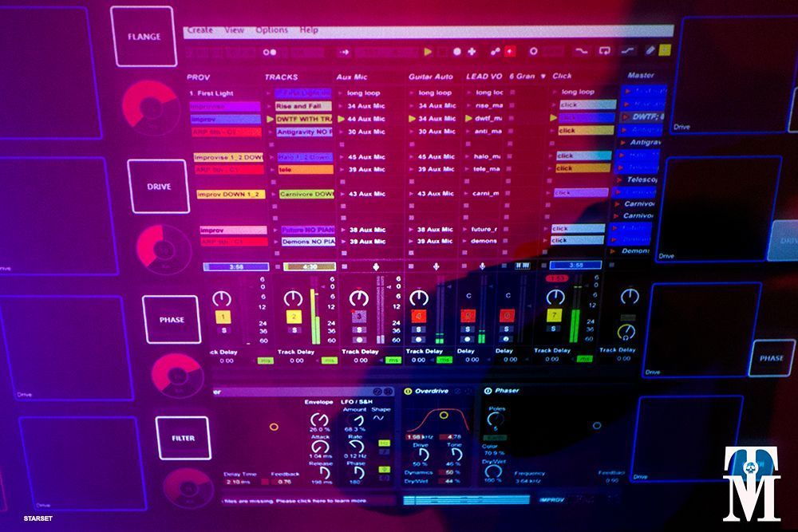The width and height of the screenshot is (798, 532).
Task: Expand the 6 Gran track dropdown arrow
Action: [x=543, y=77]
